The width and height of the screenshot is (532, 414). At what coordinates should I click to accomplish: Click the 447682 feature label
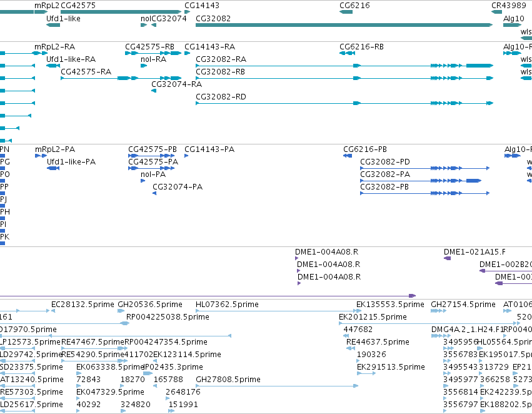click(358, 330)
